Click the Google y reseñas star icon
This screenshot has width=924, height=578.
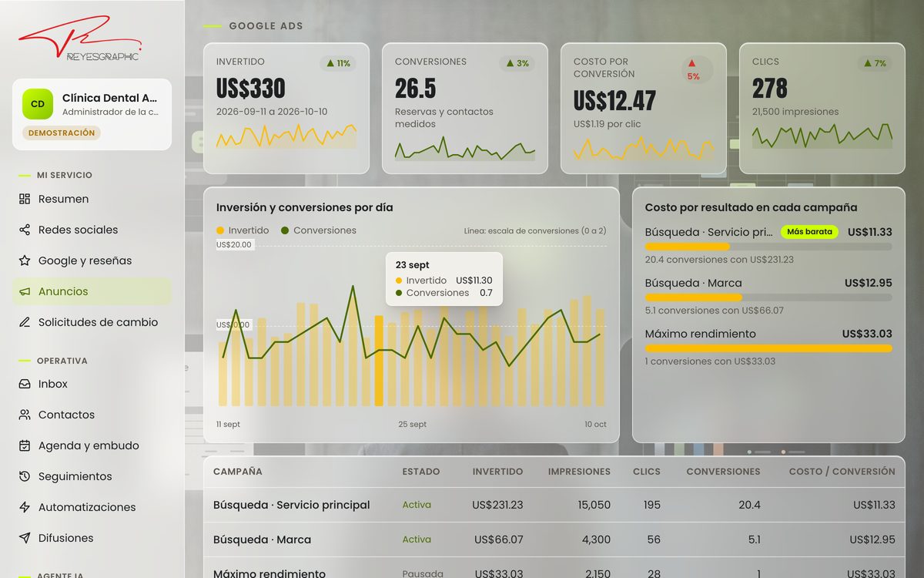[25, 260]
